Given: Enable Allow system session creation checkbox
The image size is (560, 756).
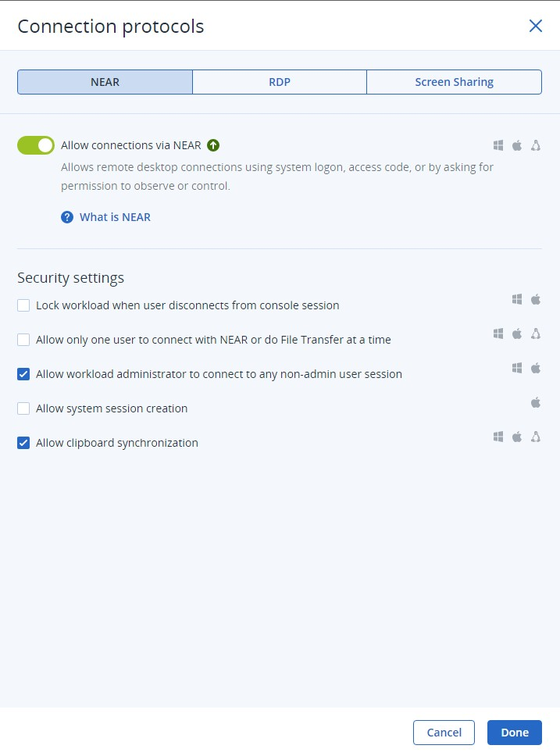Looking at the screenshot, I should (23, 408).
